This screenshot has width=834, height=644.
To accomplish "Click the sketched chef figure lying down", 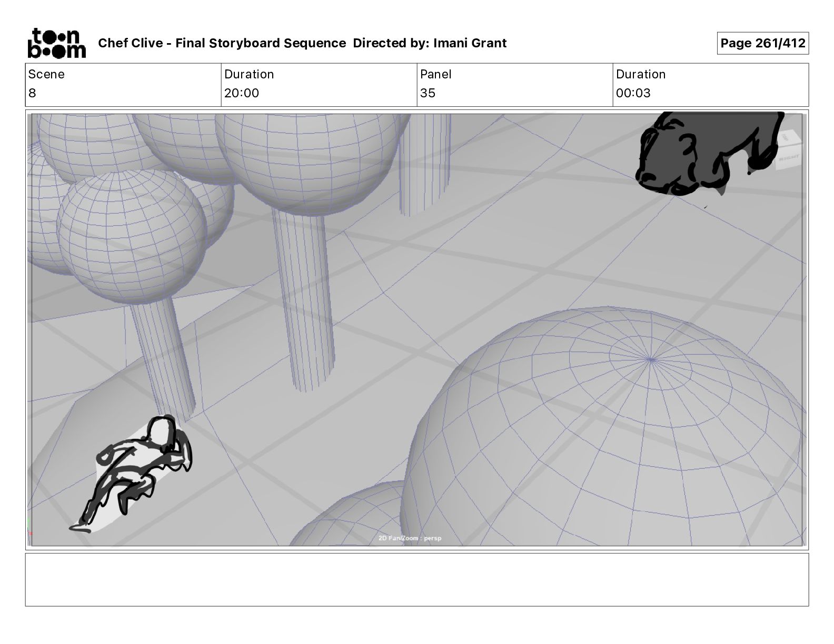I will tap(132, 474).
